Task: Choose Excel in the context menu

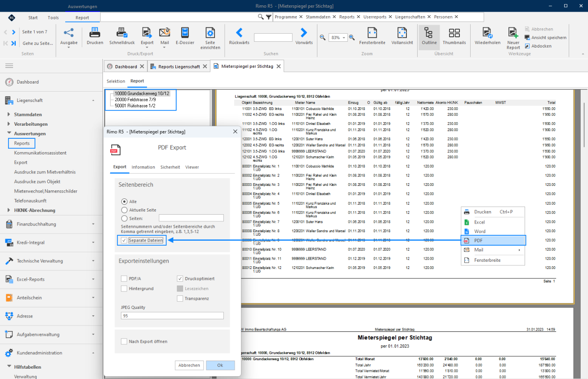Action: 493,222
